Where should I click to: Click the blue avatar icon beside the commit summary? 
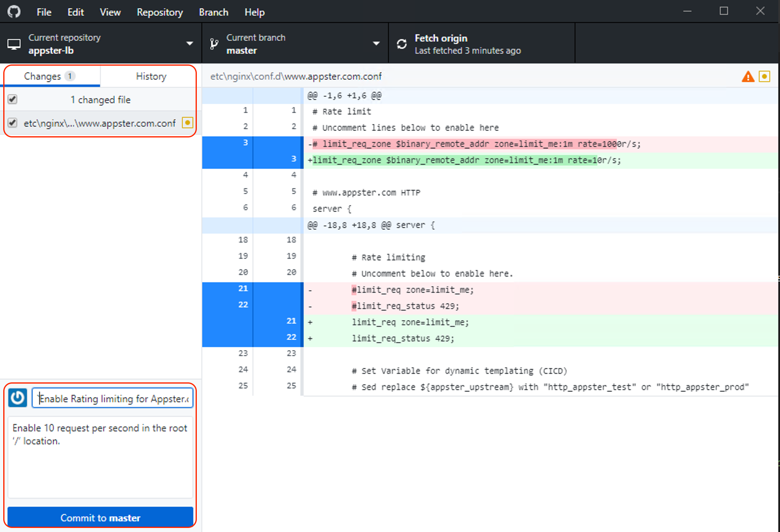18,398
